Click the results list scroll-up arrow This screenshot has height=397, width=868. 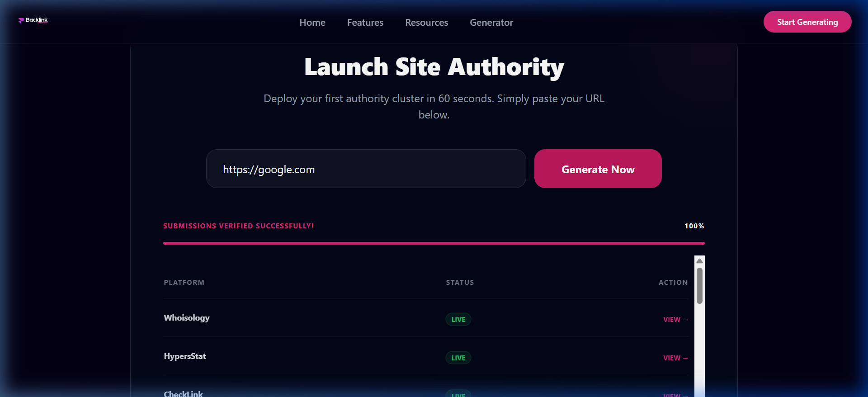click(699, 260)
